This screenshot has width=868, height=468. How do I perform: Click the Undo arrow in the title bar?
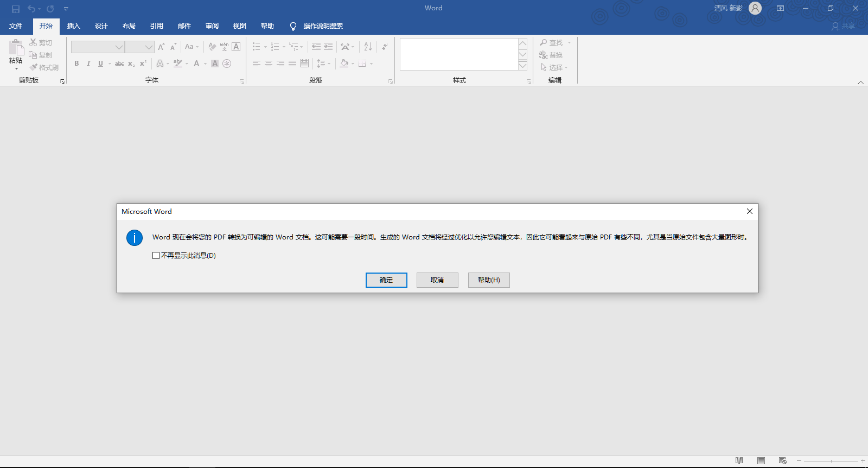(x=31, y=9)
